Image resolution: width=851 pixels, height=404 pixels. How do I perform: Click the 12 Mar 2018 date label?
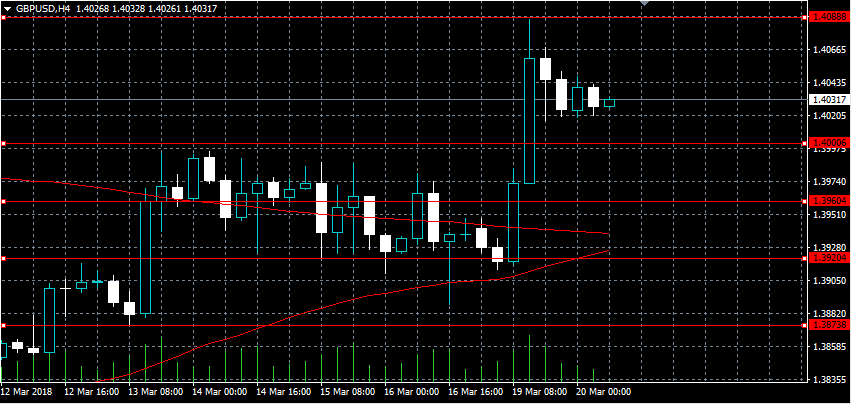pyautogui.click(x=26, y=392)
